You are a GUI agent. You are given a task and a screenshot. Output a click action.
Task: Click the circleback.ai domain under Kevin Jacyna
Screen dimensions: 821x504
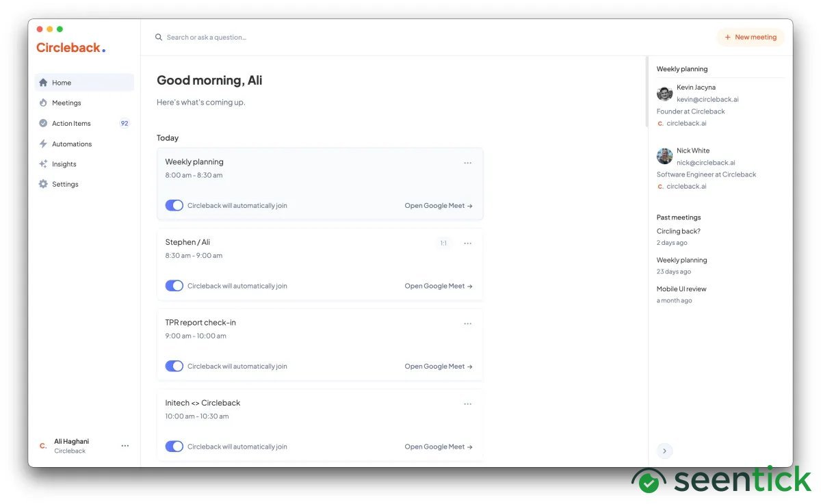click(686, 124)
